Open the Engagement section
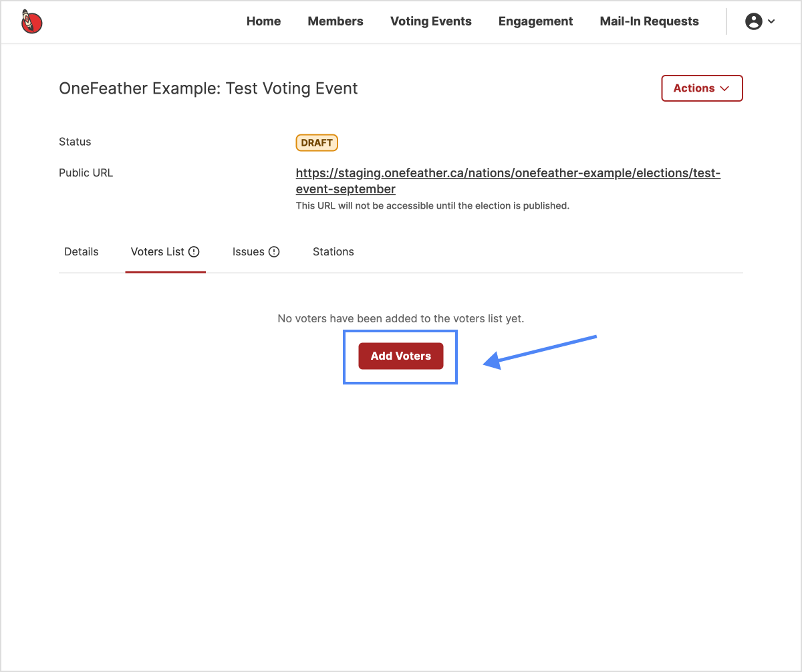Image resolution: width=802 pixels, height=672 pixels. click(x=535, y=21)
